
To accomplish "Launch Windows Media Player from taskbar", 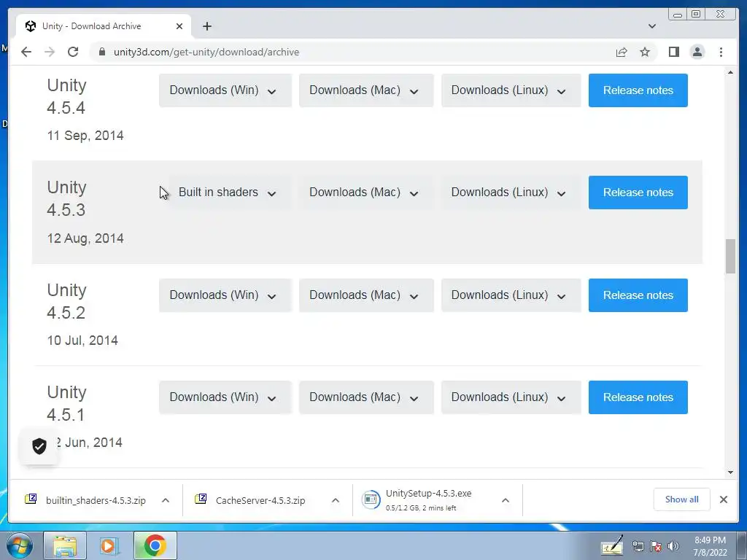I will [x=109, y=545].
